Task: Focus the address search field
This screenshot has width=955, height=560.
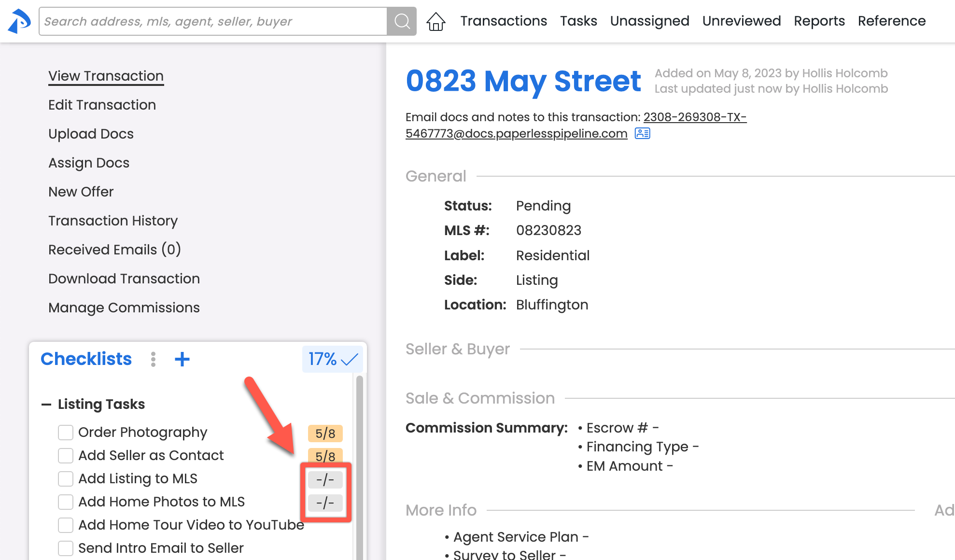Action: 212,21
